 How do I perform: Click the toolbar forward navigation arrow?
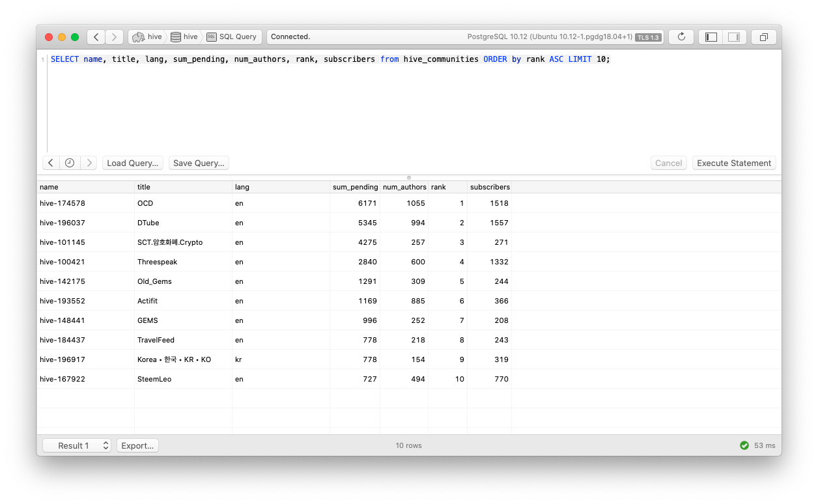click(x=115, y=37)
